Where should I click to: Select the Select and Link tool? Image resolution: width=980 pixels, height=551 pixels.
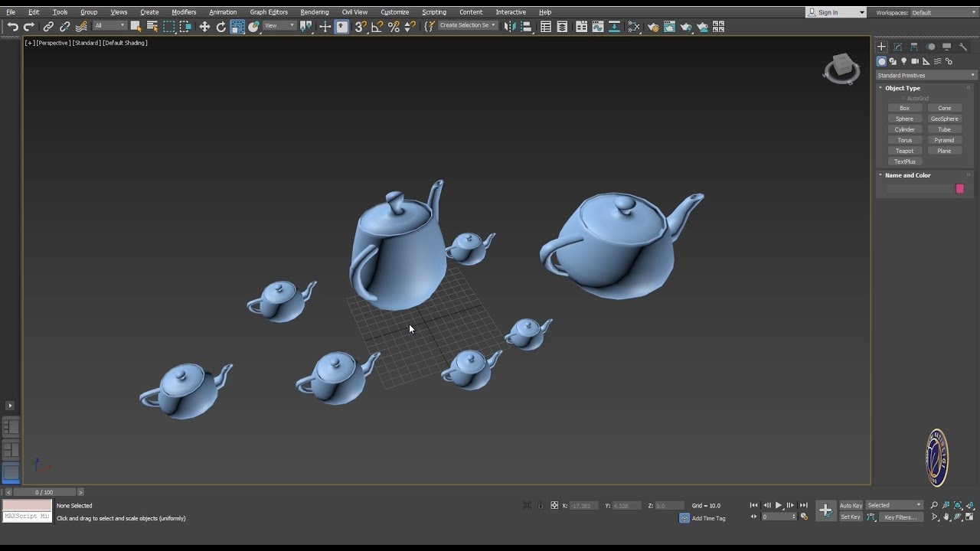pyautogui.click(x=48, y=27)
